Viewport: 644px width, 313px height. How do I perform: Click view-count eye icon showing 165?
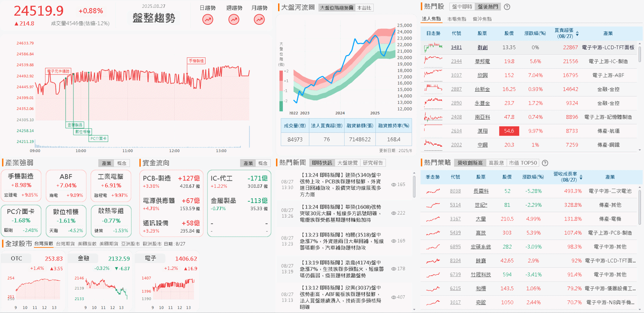pos(394,185)
